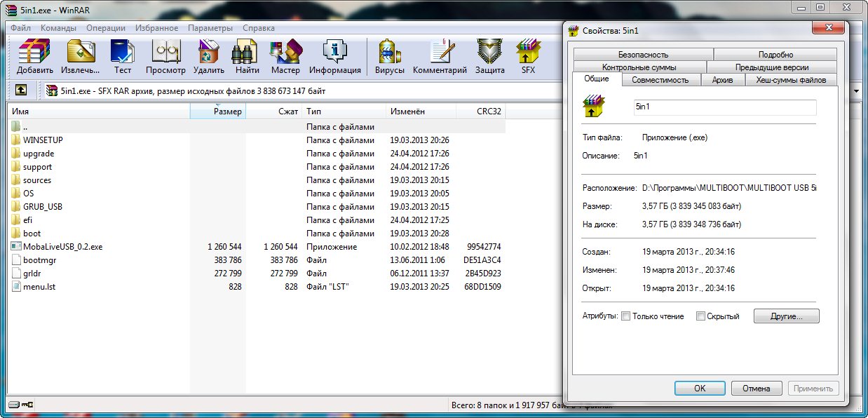Tick the Hidden (Скрытый) attribute checkbox
868x418 pixels.
(x=700, y=316)
